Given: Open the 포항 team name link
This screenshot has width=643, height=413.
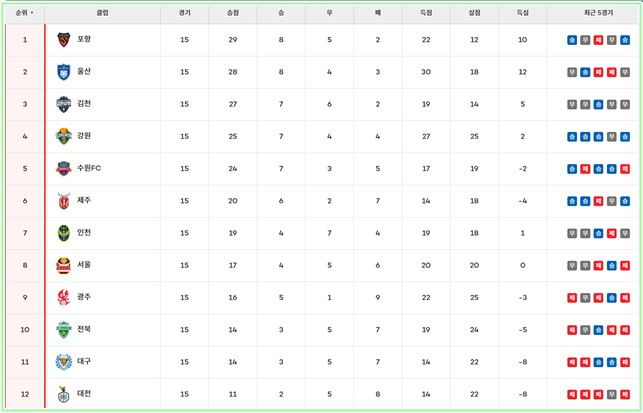Looking at the screenshot, I should coord(84,40).
